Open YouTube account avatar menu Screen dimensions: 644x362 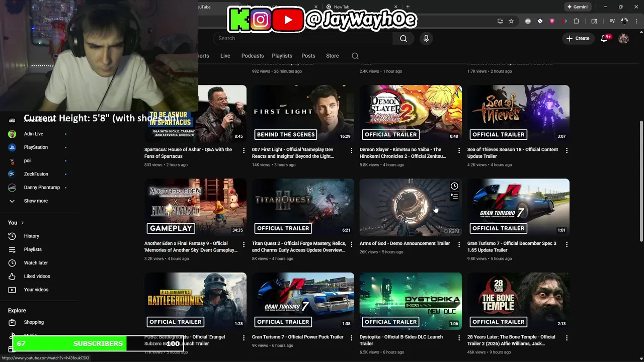pos(623,38)
